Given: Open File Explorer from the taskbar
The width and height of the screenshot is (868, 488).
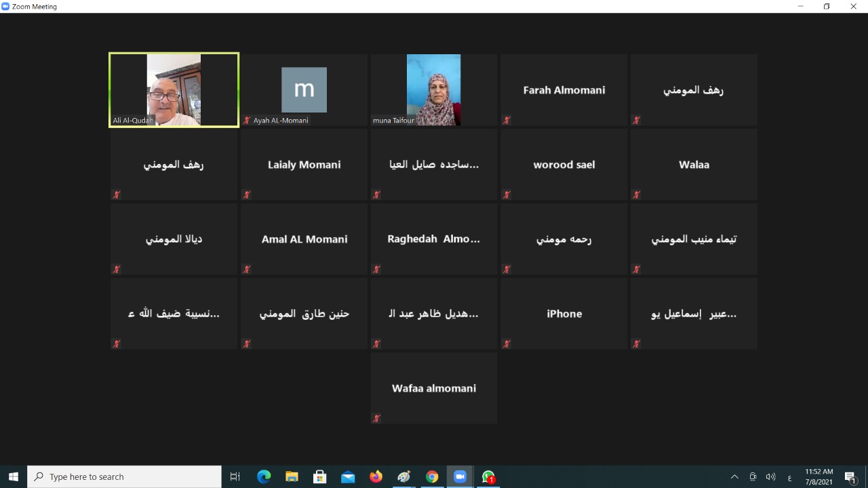Looking at the screenshot, I should (292, 477).
